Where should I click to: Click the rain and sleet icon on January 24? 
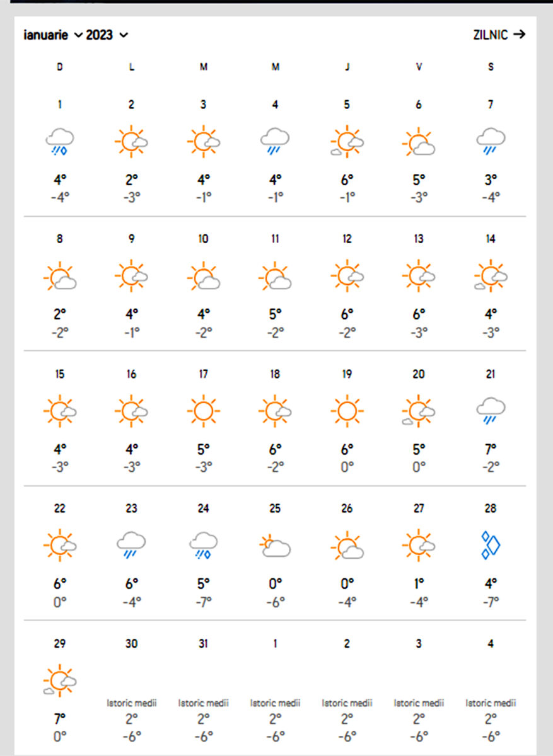[203, 546]
